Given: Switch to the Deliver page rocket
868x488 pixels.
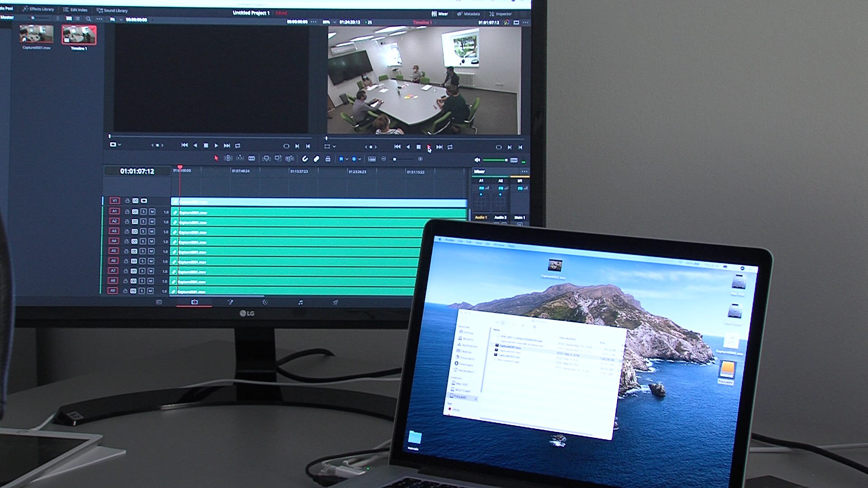Looking at the screenshot, I should click(x=335, y=302).
